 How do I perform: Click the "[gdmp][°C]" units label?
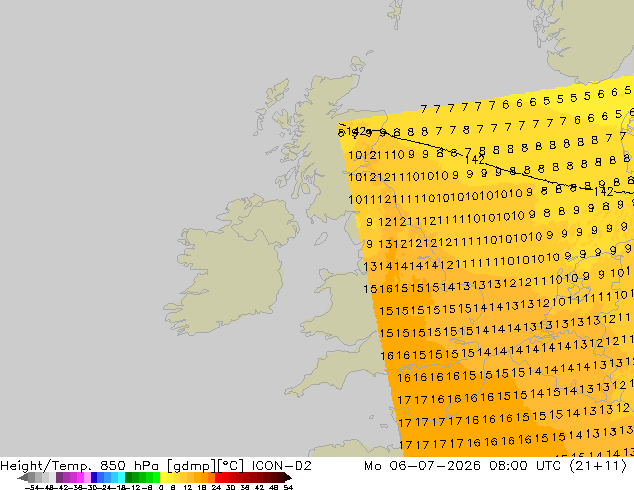point(205,465)
